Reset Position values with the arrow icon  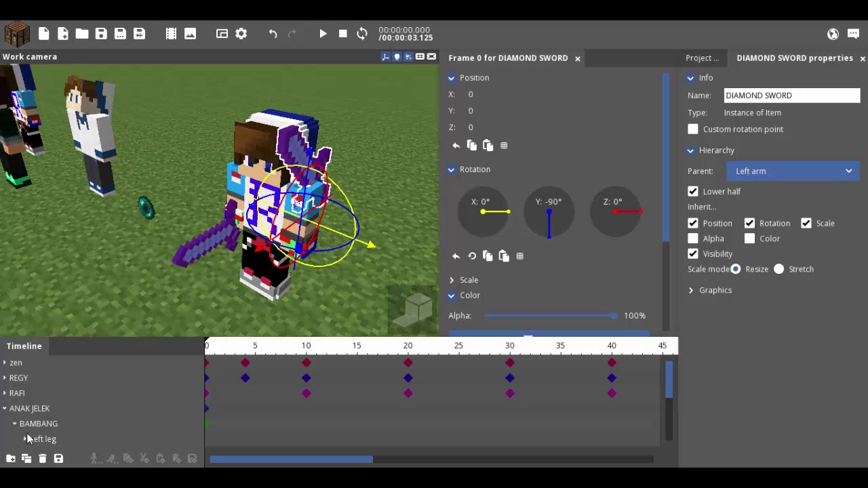pos(456,146)
